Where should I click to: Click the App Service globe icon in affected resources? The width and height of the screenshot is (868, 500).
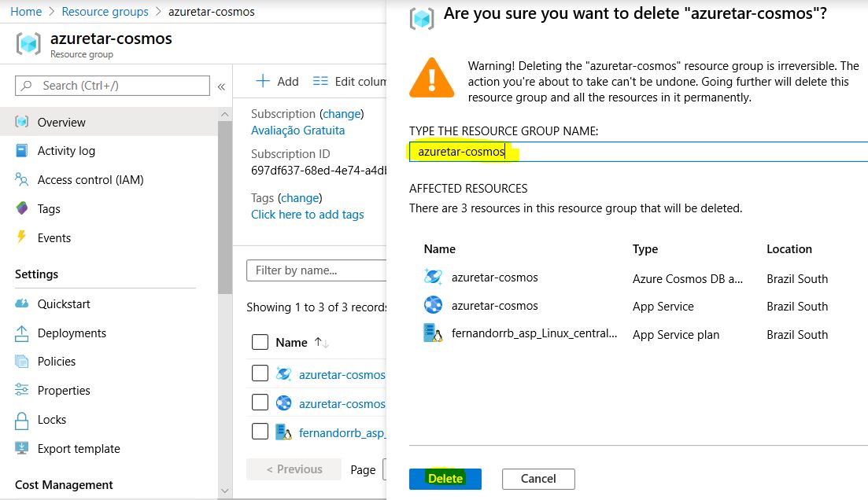433,305
